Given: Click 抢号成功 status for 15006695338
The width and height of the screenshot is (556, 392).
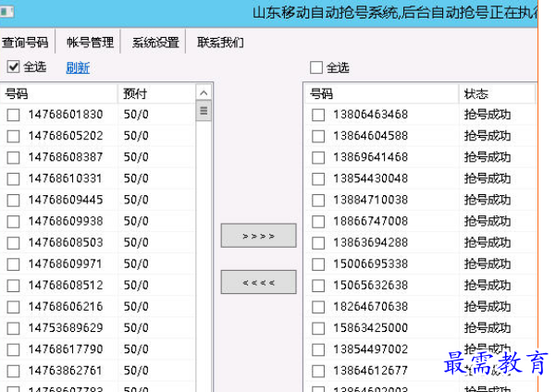Looking at the screenshot, I should [488, 263].
